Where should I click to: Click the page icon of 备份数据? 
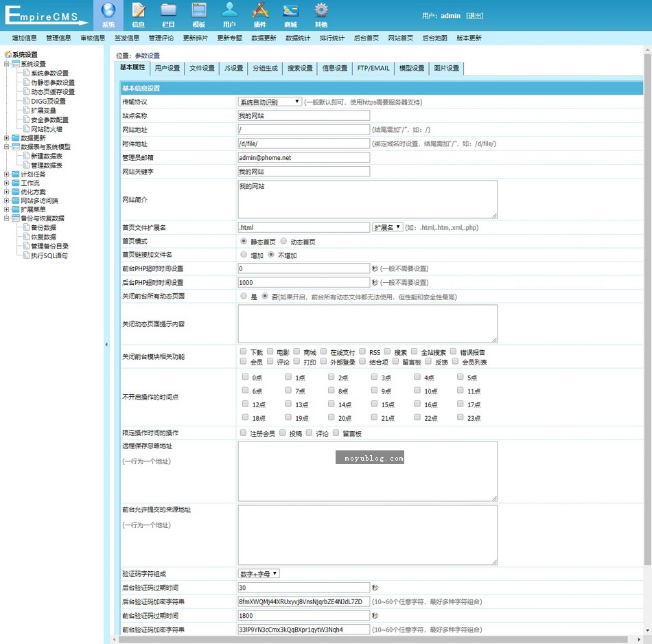[x=27, y=227]
